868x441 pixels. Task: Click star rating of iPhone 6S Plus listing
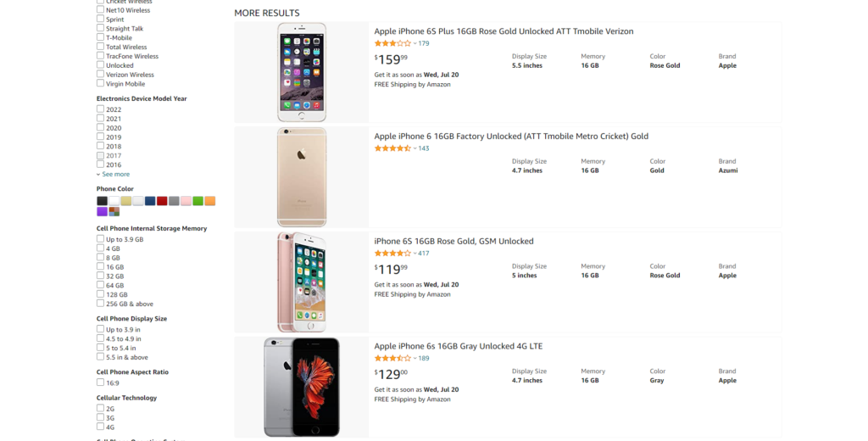[392, 43]
